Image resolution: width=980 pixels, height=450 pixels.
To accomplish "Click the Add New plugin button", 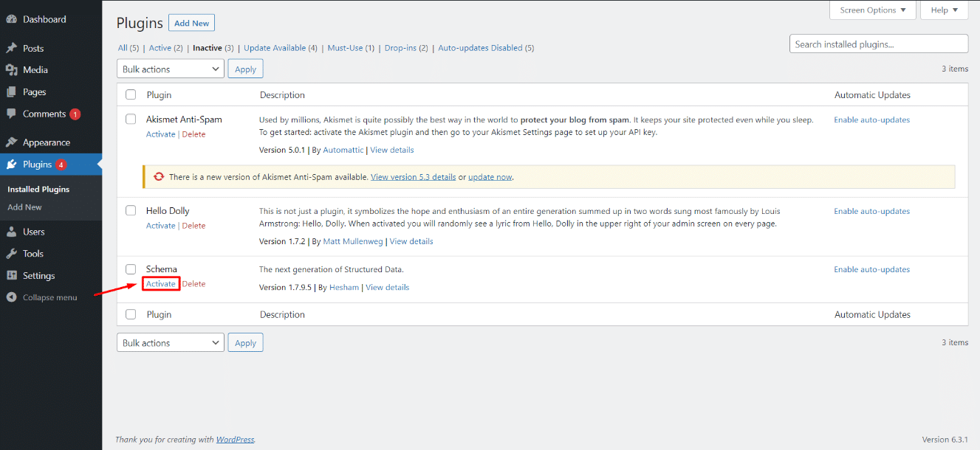I will [192, 24].
